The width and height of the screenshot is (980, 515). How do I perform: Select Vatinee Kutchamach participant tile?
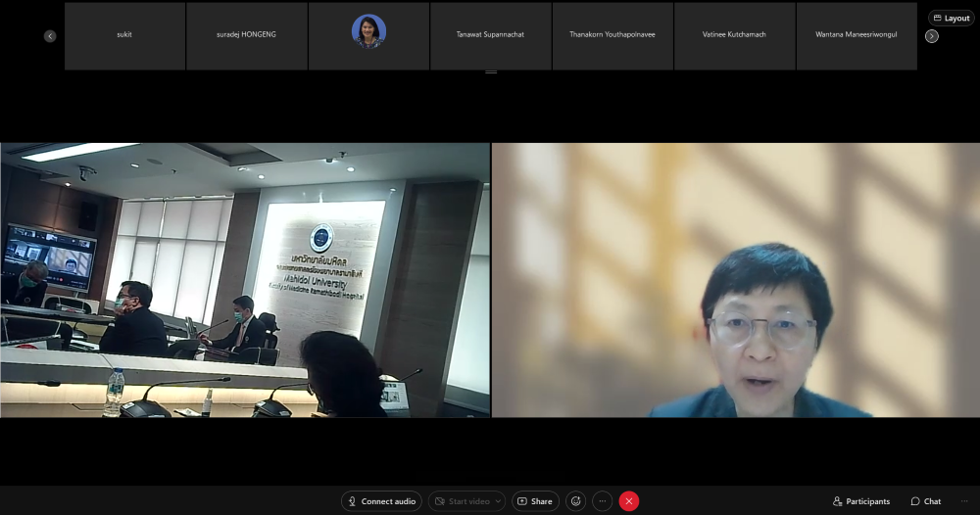coord(734,35)
